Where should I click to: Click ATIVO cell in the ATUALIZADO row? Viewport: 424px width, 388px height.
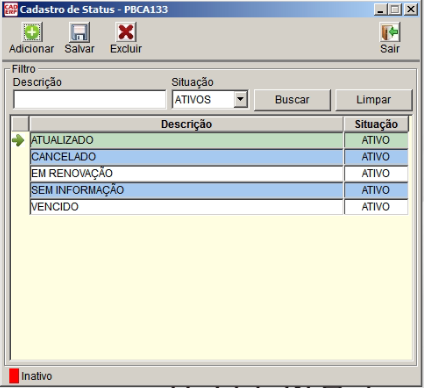pyautogui.click(x=376, y=140)
